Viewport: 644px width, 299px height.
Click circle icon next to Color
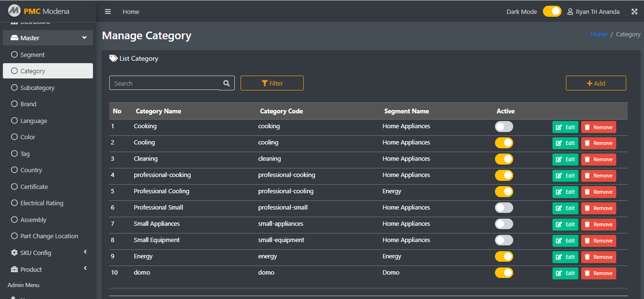pos(14,137)
